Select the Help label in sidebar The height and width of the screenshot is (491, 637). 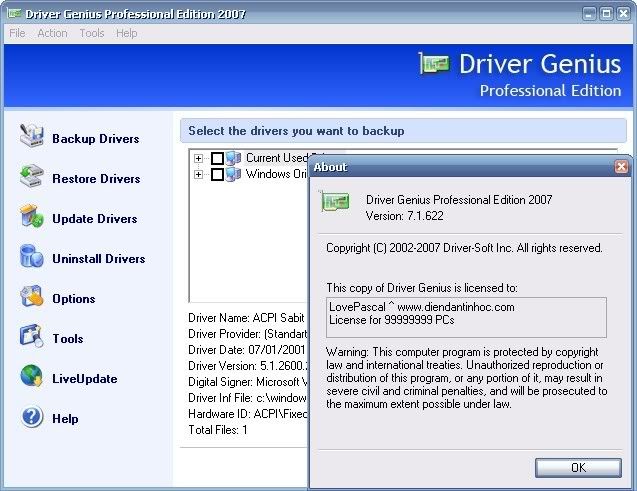(x=65, y=419)
